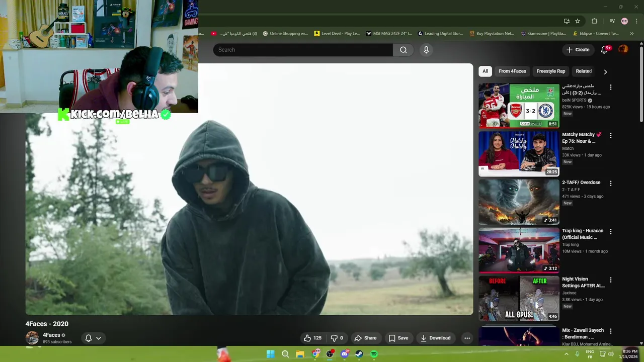Viewport: 644px width, 362px height.
Task: Switch to Chrome on the taskbar
Action: click(x=315, y=354)
